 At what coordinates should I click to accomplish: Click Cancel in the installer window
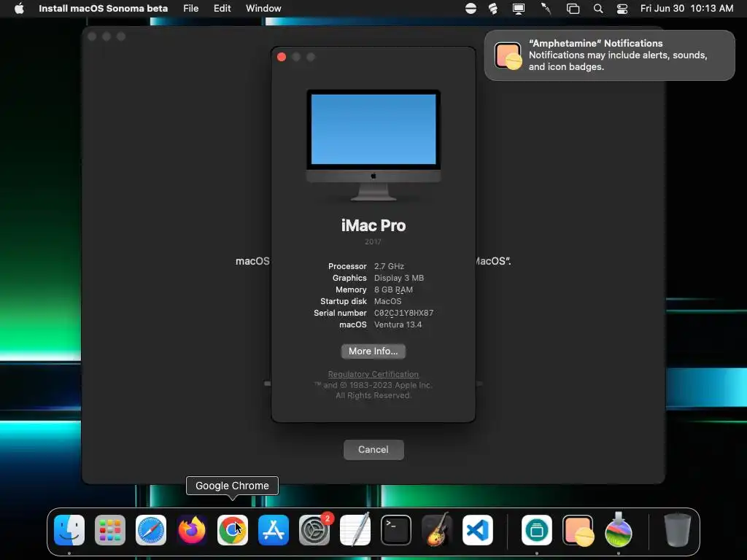373,449
